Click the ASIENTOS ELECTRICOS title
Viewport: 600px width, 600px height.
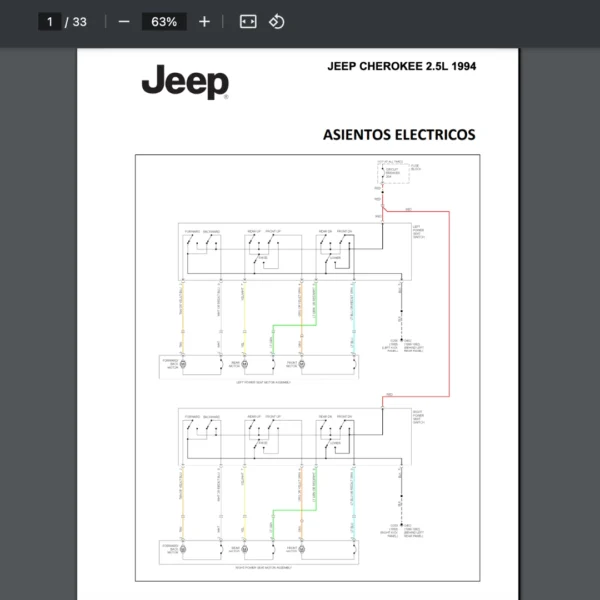click(399, 135)
